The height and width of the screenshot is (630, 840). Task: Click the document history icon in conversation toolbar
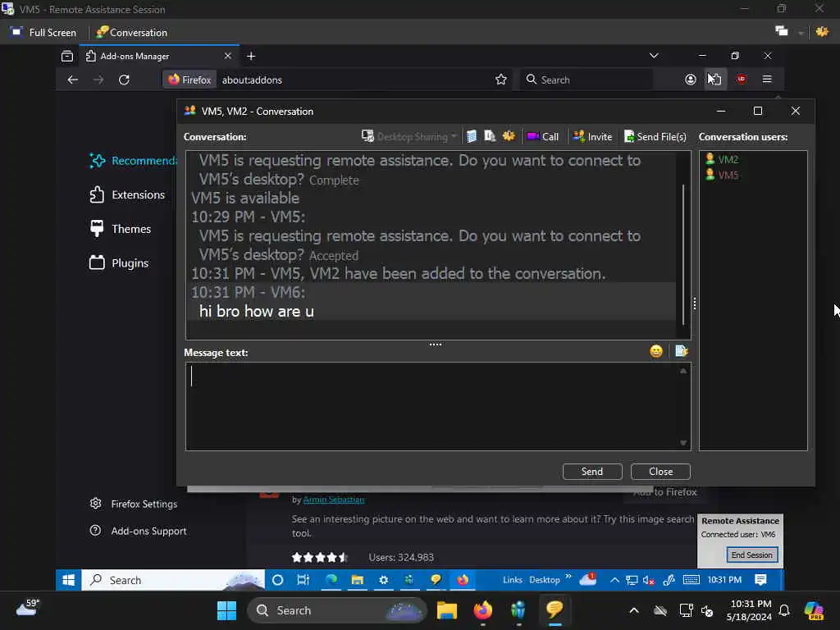[490, 136]
